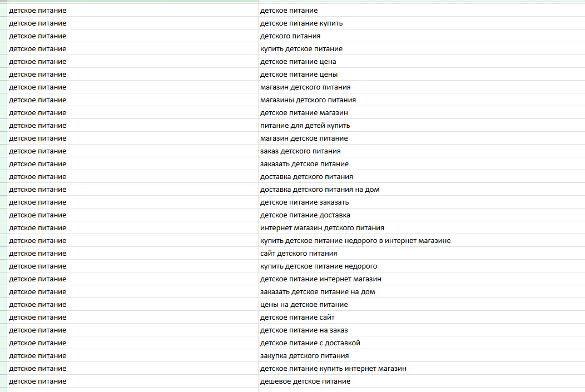Select the 'дешевое детское питание' cell
The height and width of the screenshot is (392, 585).
(x=305, y=381)
